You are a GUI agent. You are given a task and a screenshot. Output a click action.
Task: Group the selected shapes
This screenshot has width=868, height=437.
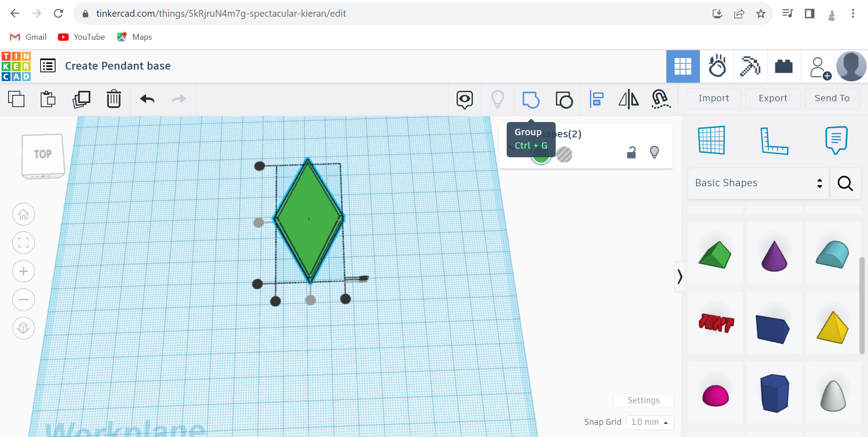[531, 99]
